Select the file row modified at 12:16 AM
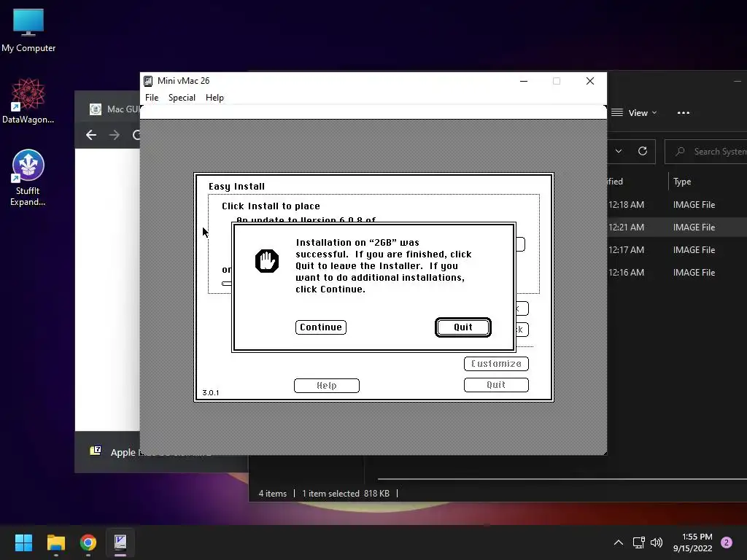747x560 pixels. coord(677,273)
